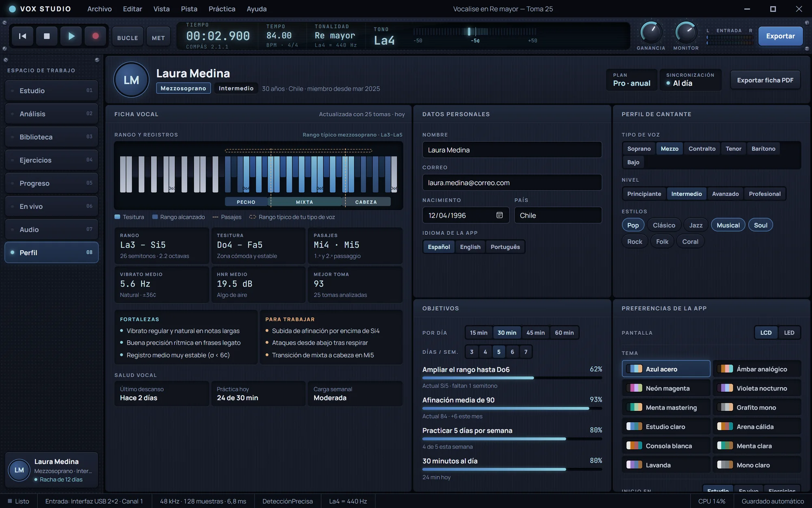Toggle the Rock style chip
Screen dimensions: 812x508
coord(635,241)
